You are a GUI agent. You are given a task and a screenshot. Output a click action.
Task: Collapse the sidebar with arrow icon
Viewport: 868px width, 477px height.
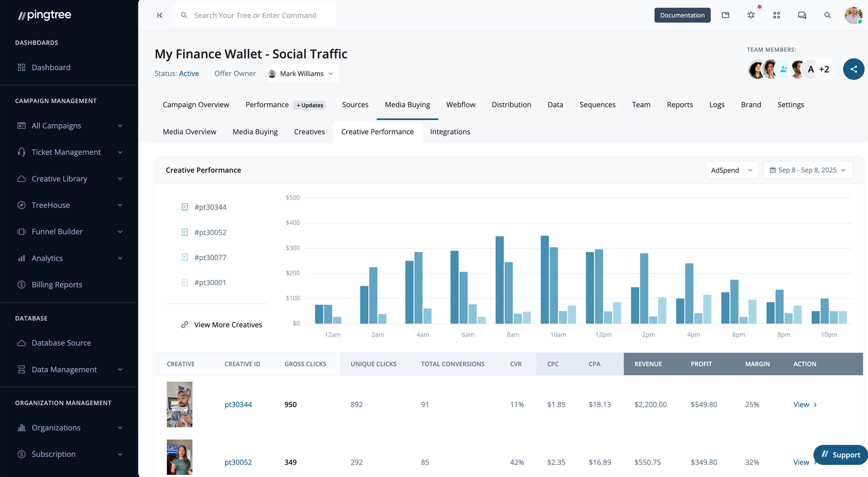160,15
